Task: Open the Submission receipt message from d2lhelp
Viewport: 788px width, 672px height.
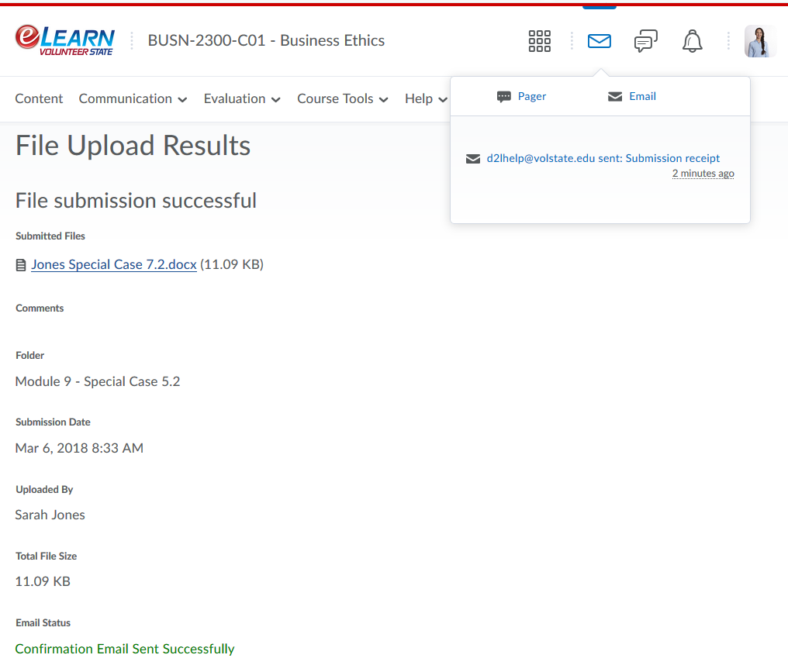Action: click(x=603, y=158)
